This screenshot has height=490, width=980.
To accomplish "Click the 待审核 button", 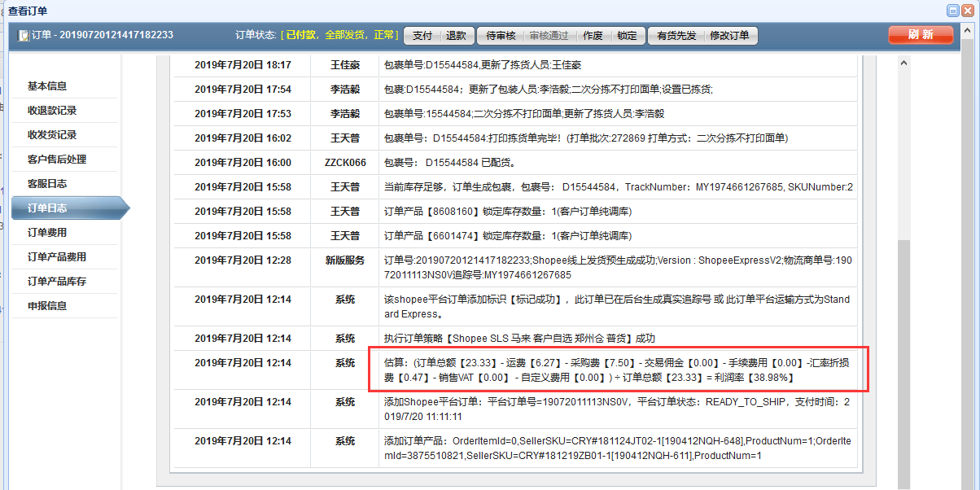I will (501, 36).
